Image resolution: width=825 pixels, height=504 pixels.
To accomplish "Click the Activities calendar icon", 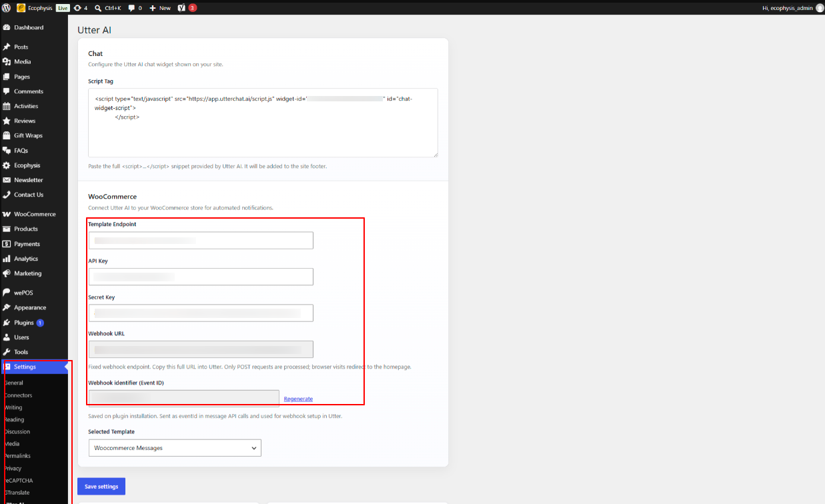I will 7,106.
